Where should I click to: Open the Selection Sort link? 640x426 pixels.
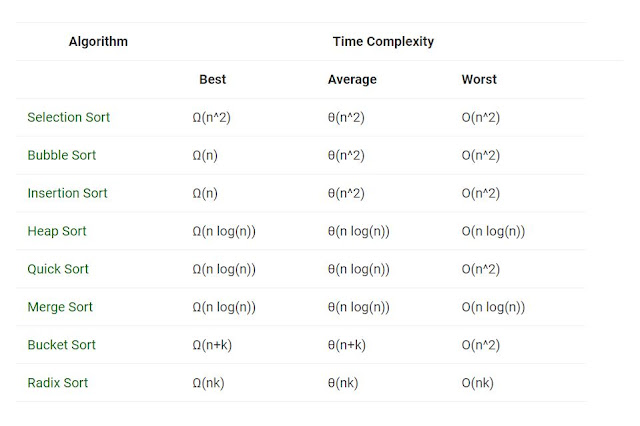[69, 117]
